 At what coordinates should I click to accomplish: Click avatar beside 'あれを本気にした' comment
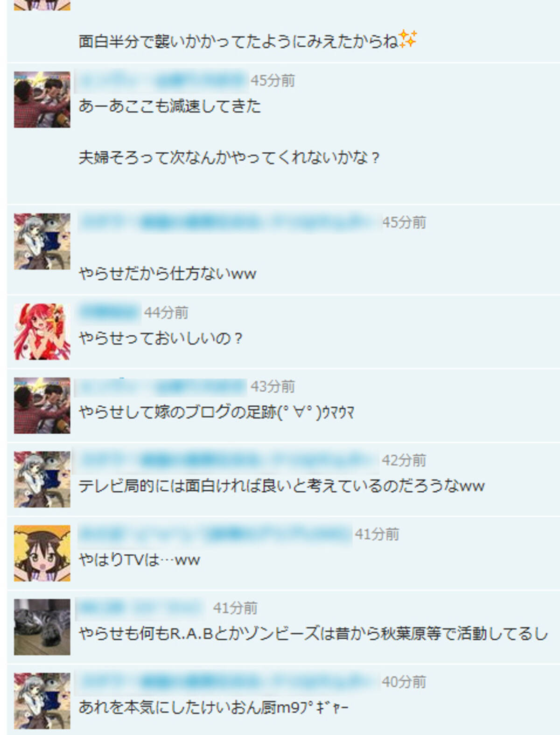click(x=42, y=700)
